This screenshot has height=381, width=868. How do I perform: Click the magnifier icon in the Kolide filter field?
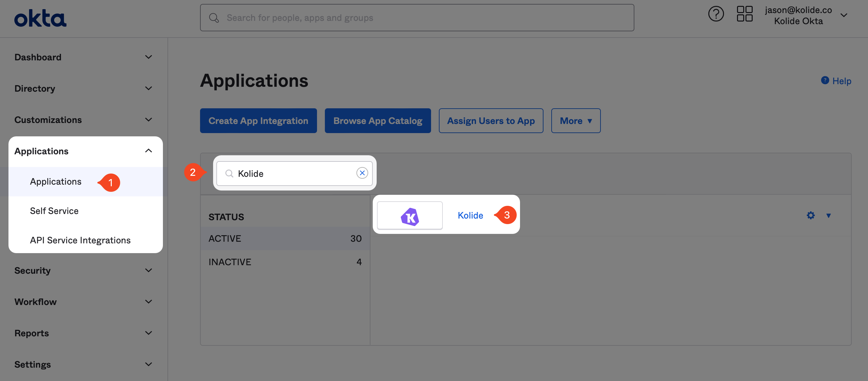(x=229, y=174)
